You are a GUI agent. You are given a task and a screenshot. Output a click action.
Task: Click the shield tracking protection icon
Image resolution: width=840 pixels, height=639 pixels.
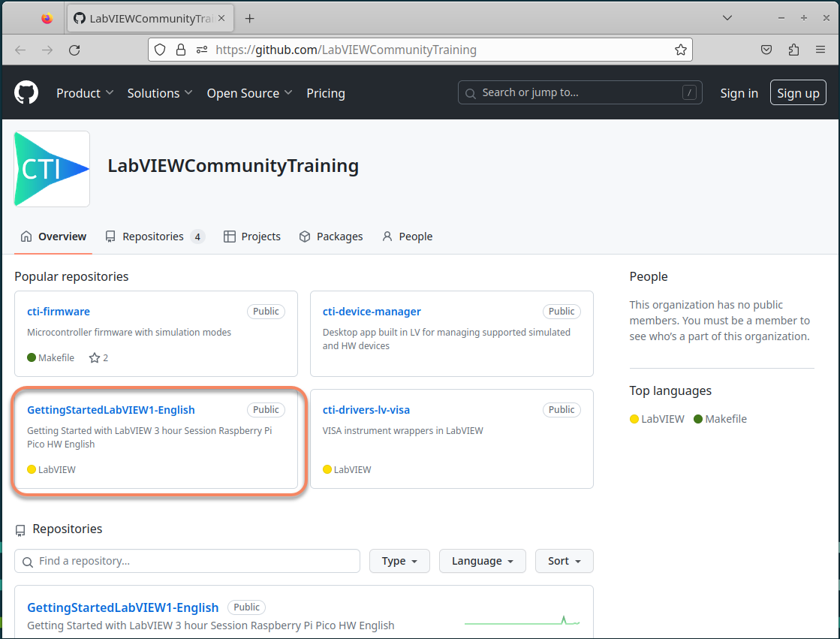click(x=160, y=50)
